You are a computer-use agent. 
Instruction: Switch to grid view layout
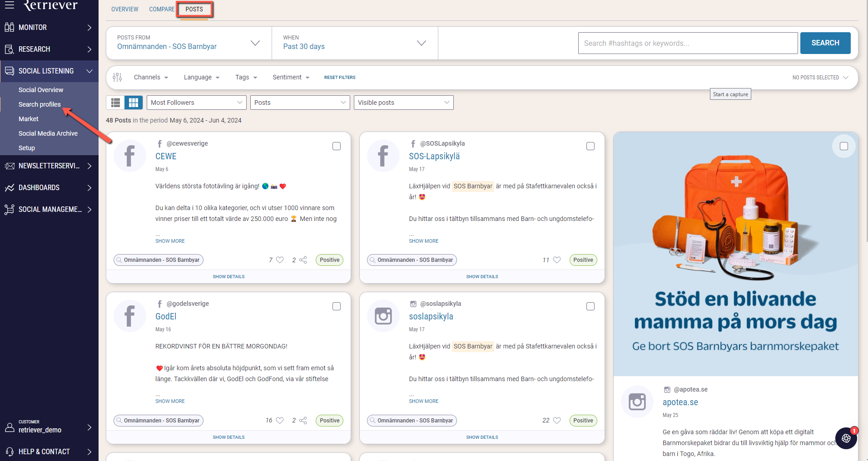tap(134, 103)
